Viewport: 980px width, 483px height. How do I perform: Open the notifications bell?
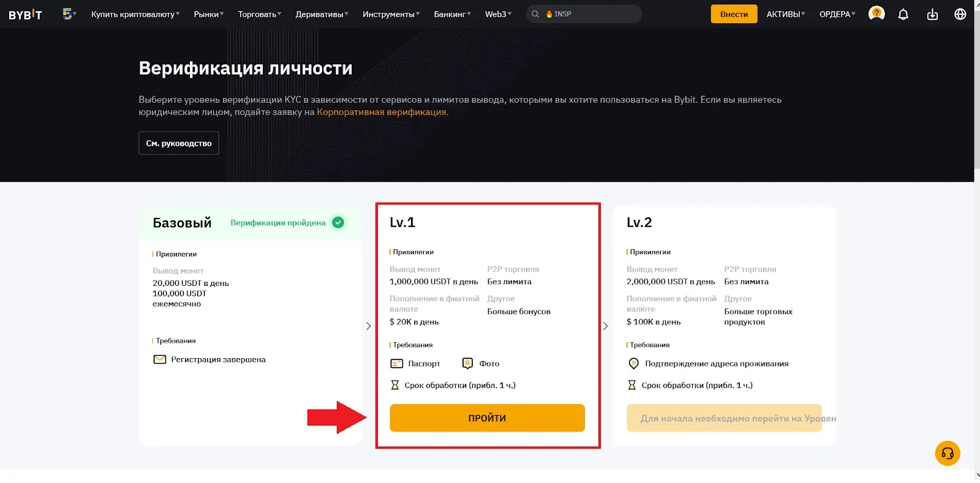tap(903, 14)
